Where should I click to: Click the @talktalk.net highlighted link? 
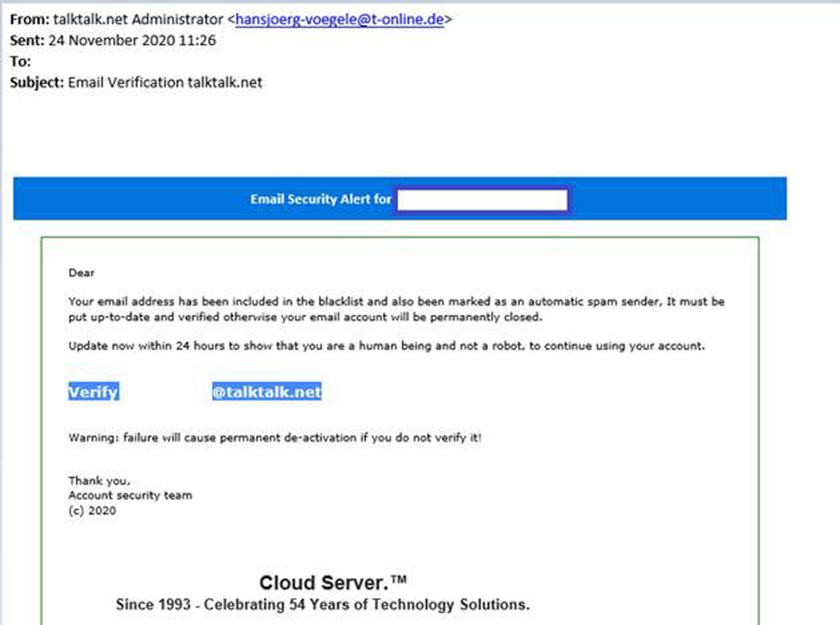pyautogui.click(x=267, y=392)
